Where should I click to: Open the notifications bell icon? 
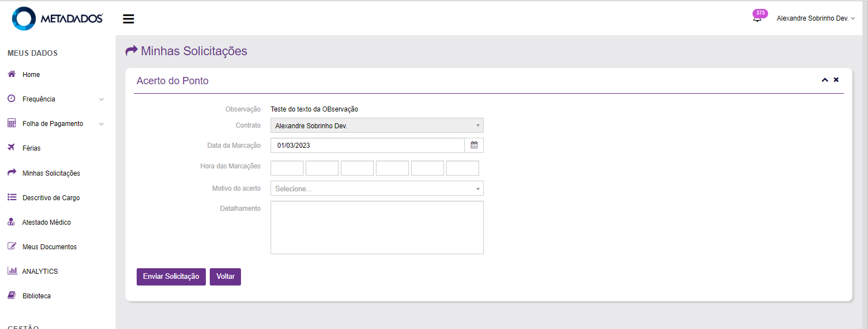click(757, 18)
